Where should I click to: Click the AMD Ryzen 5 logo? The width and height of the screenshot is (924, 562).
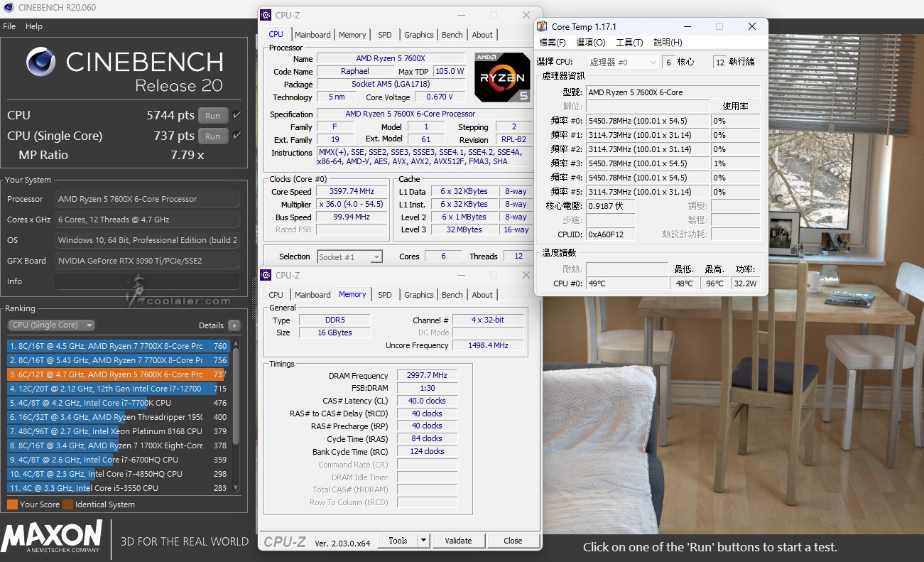pos(501,77)
